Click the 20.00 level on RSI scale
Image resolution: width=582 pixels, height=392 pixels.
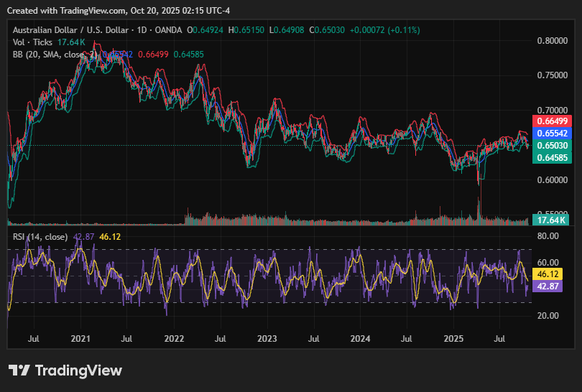pos(548,316)
